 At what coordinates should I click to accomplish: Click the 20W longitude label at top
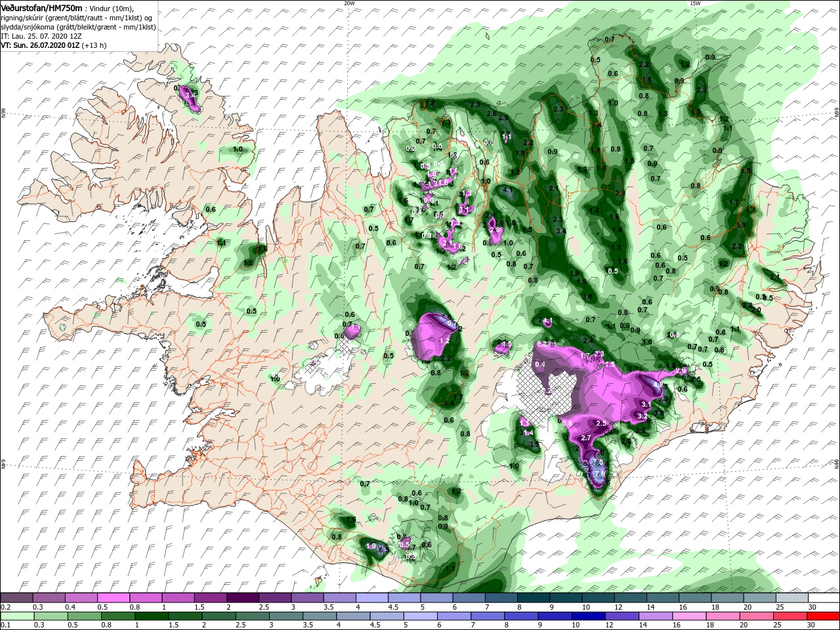(x=349, y=3)
